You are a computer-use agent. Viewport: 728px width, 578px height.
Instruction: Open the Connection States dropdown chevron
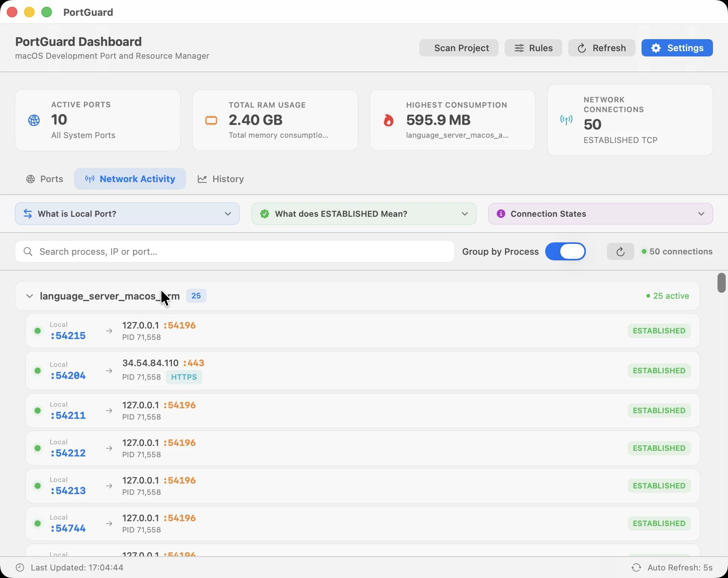(x=701, y=214)
